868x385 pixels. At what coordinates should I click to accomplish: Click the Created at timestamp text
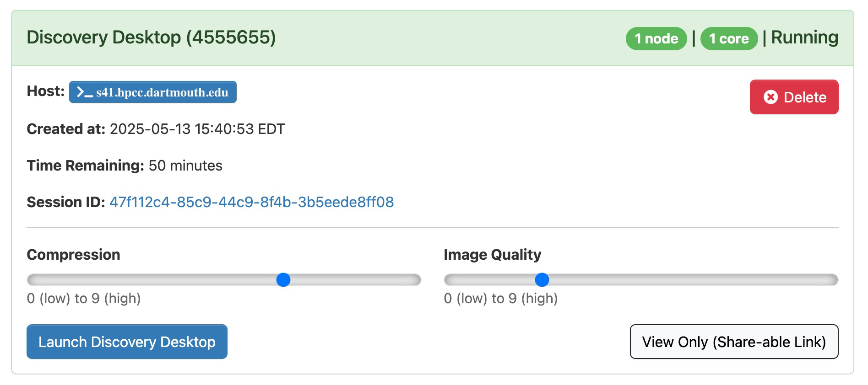click(x=197, y=129)
